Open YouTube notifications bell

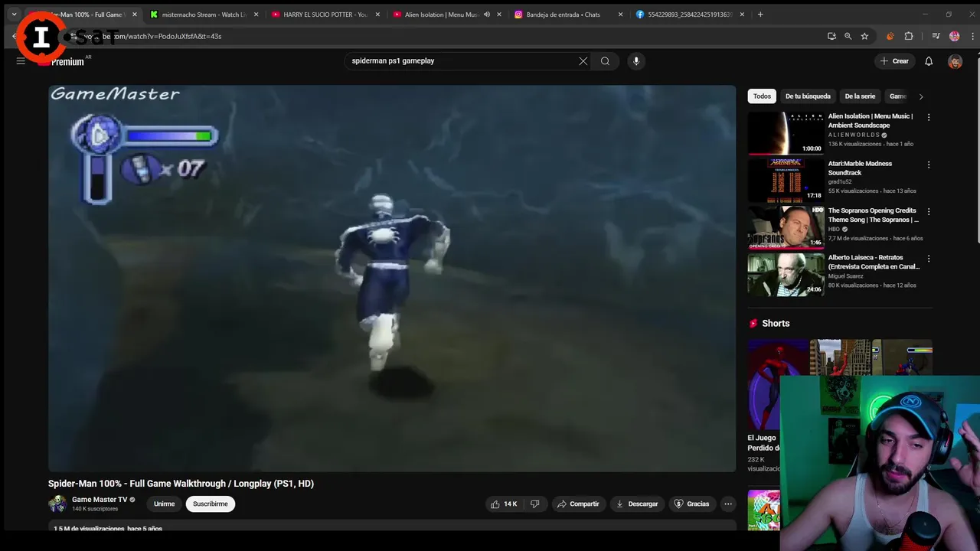point(929,61)
